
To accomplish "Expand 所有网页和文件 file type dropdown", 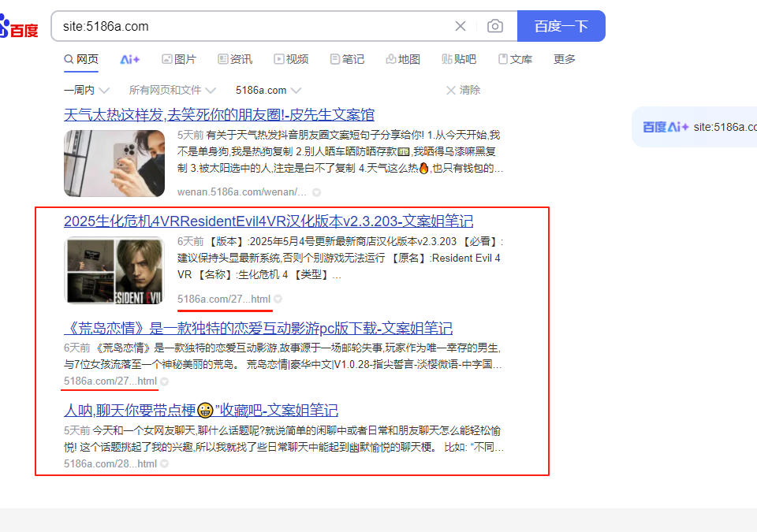I will (172, 90).
